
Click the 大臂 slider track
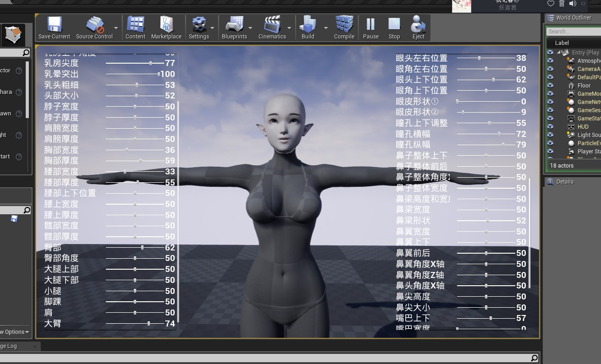135,324
